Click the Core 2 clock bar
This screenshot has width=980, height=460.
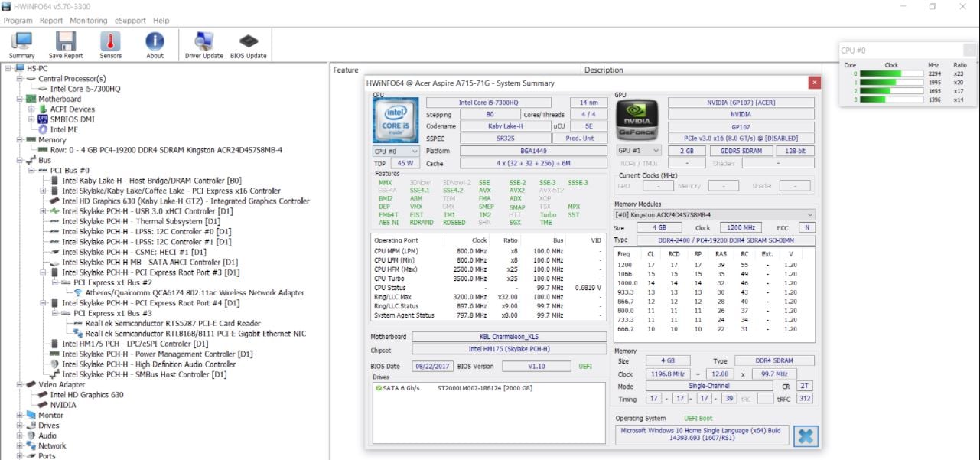pyautogui.click(x=891, y=90)
